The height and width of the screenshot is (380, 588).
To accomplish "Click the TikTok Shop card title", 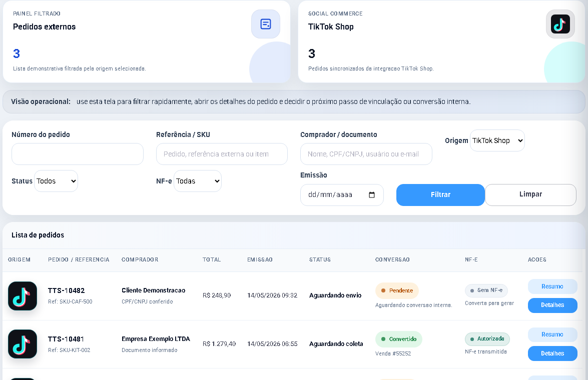I will click(331, 26).
